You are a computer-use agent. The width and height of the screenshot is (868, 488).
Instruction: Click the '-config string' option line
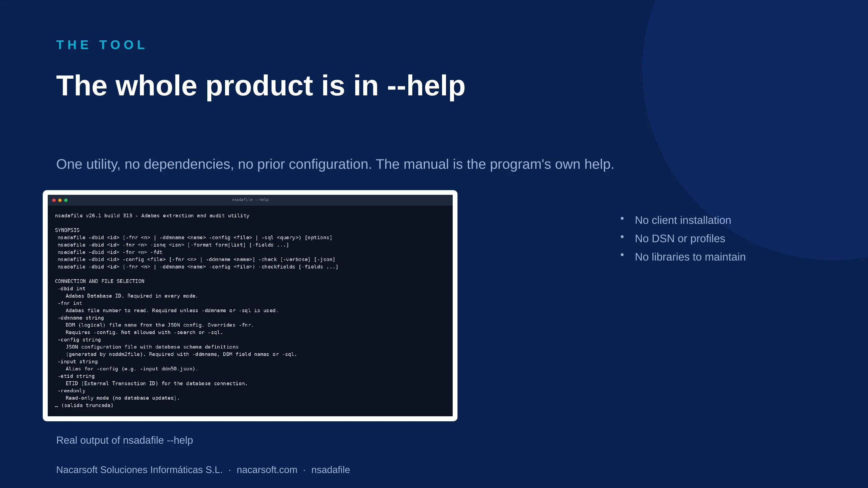[x=79, y=340]
